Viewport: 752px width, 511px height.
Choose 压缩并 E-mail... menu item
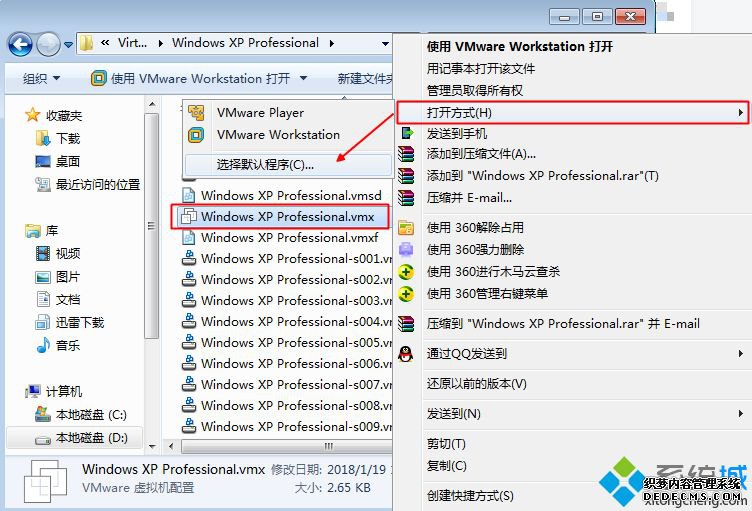pyautogui.click(x=572, y=198)
